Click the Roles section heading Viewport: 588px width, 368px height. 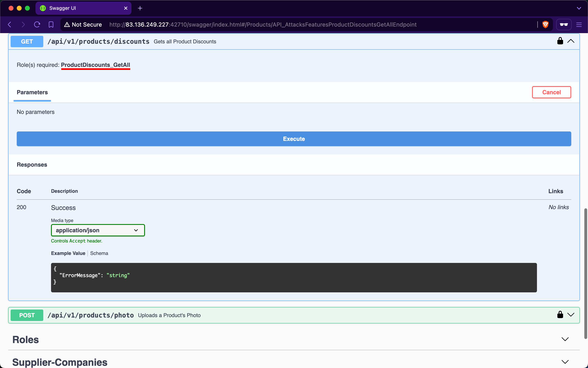tap(26, 340)
